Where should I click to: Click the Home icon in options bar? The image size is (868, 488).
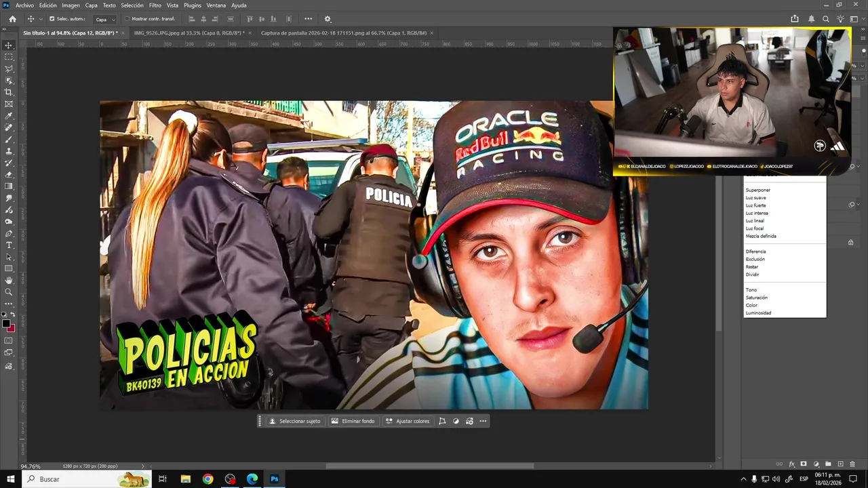click(12, 19)
